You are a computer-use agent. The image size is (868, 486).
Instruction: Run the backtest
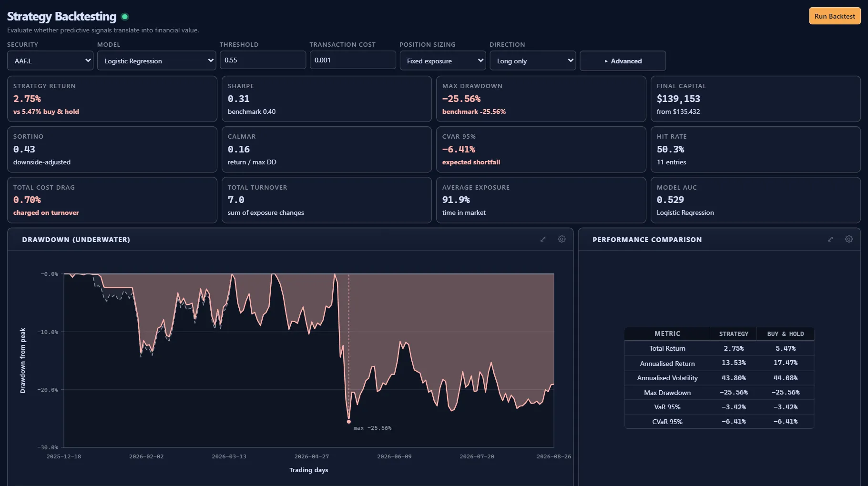tap(835, 16)
